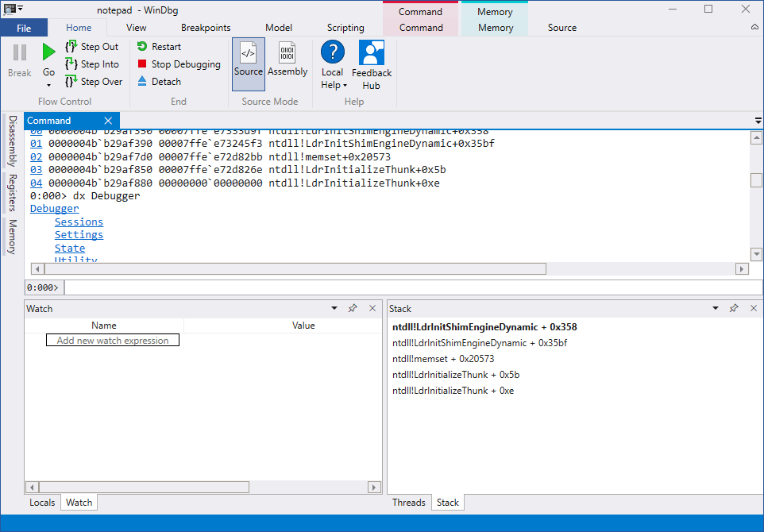764x532 pixels.
Task: Open the quick access toolbar dropdown
Action: click(21, 8)
